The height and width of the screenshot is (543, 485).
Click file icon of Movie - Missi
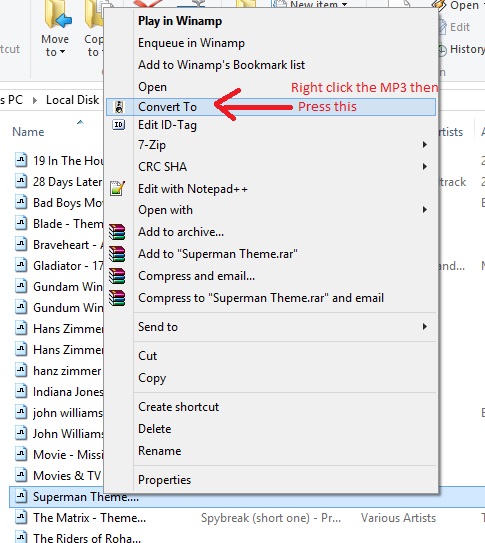point(21,454)
